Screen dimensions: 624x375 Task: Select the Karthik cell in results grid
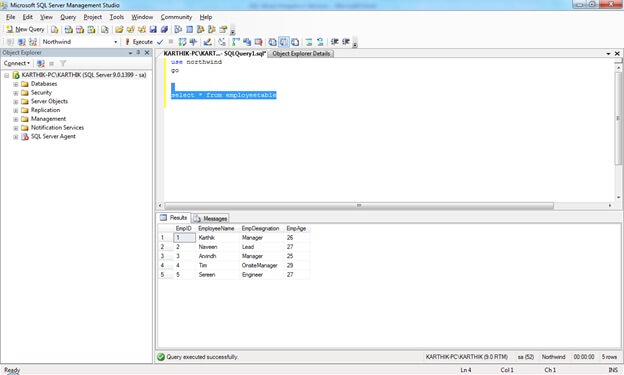[x=218, y=238]
